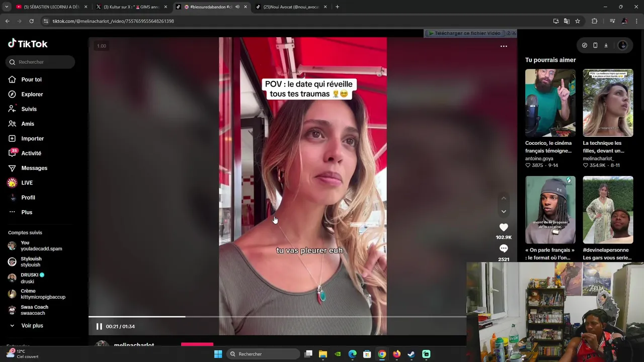Pause the video with the pause button

(99, 326)
